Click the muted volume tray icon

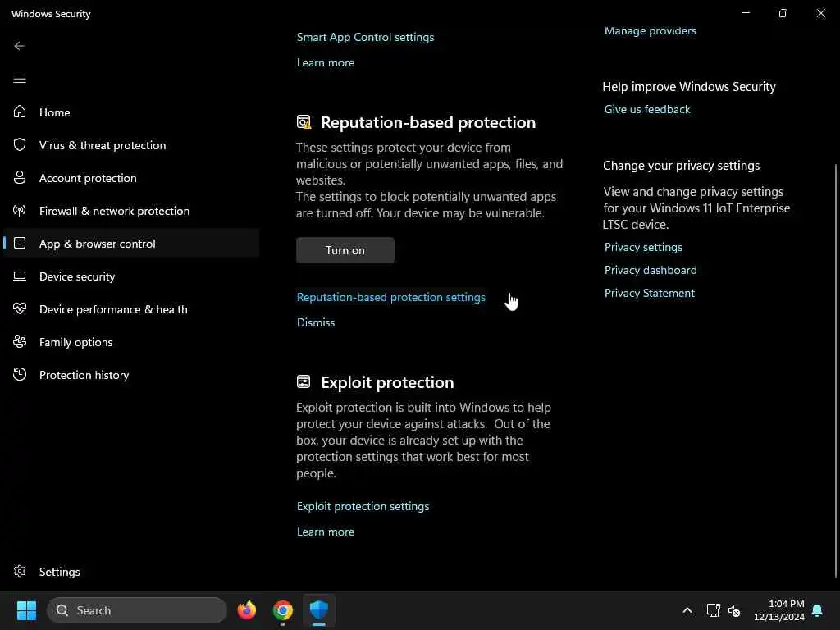(x=734, y=610)
